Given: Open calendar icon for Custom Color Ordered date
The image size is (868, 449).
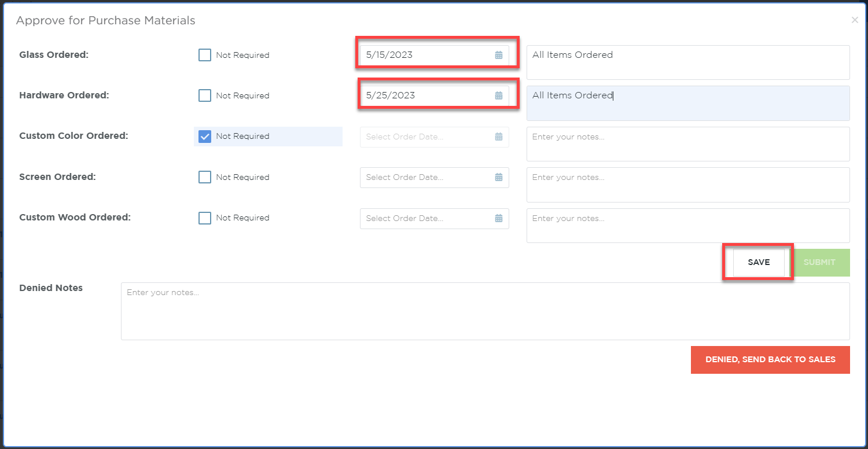Looking at the screenshot, I should tap(499, 137).
